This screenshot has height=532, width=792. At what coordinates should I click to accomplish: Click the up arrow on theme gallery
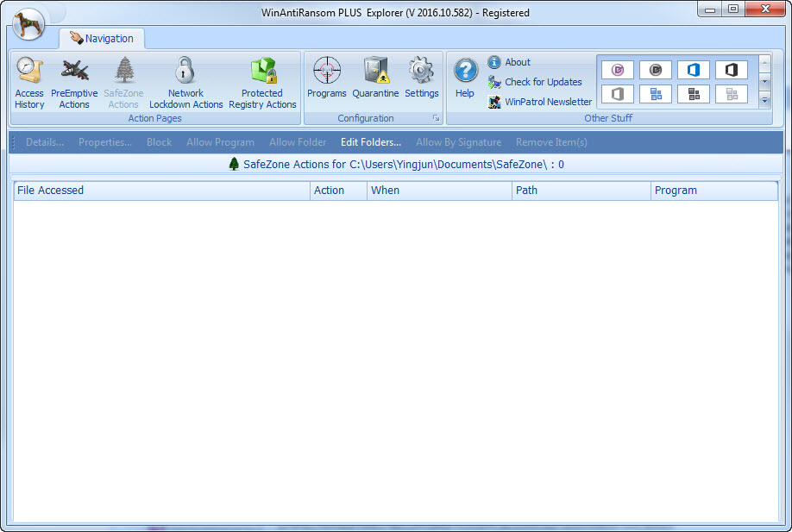coord(764,64)
